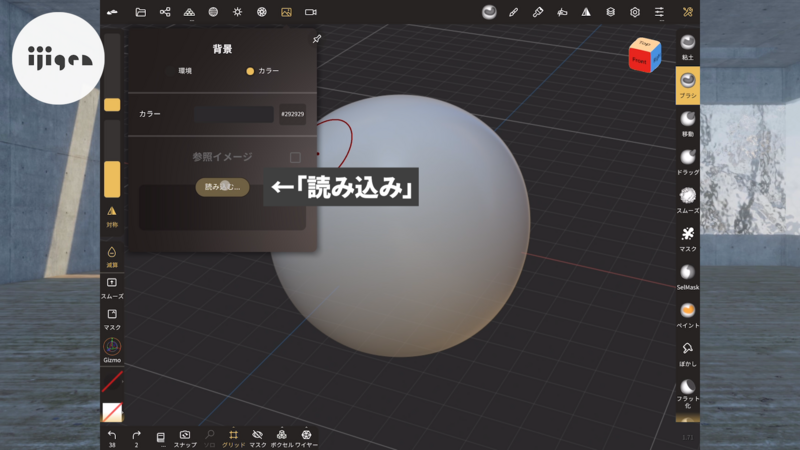800x450 pixels.
Task: Toggle 減算 subtract mode
Action: point(112,257)
